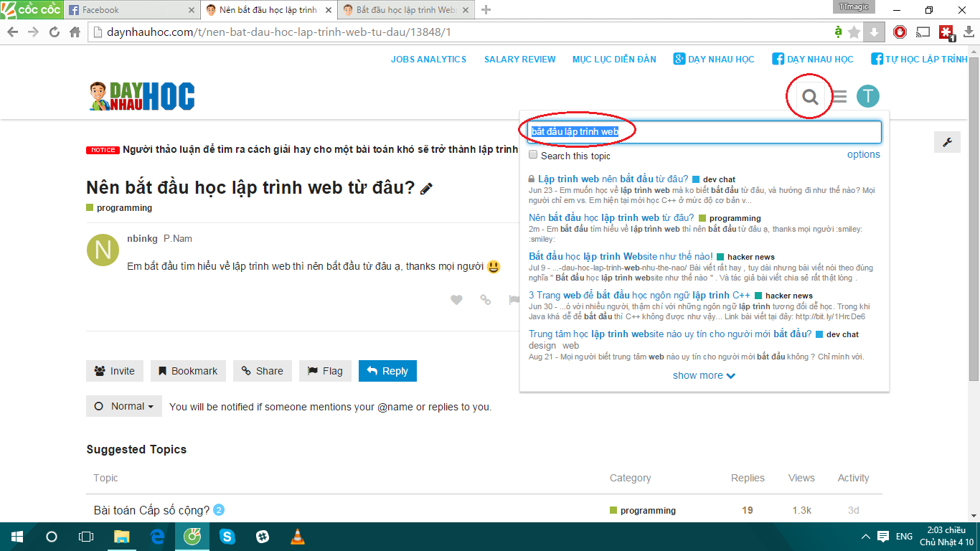Edit topic title with pencil icon

click(x=426, y=189)
